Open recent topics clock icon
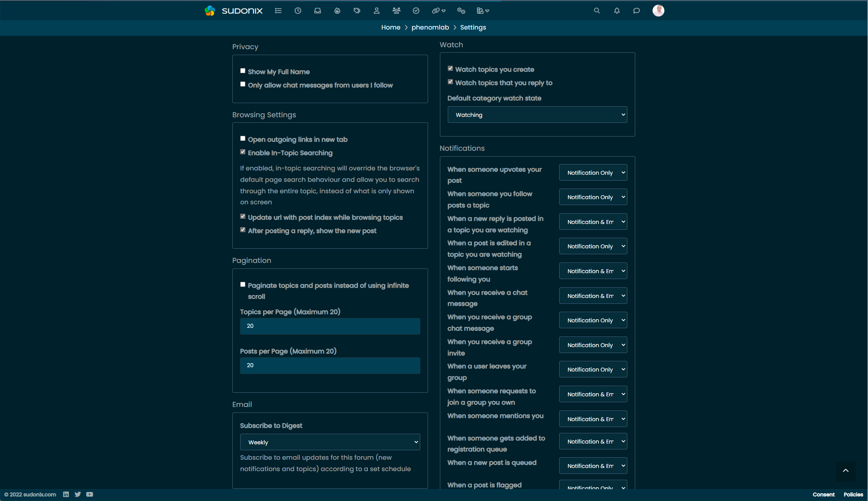 click(x=298, y=11)
